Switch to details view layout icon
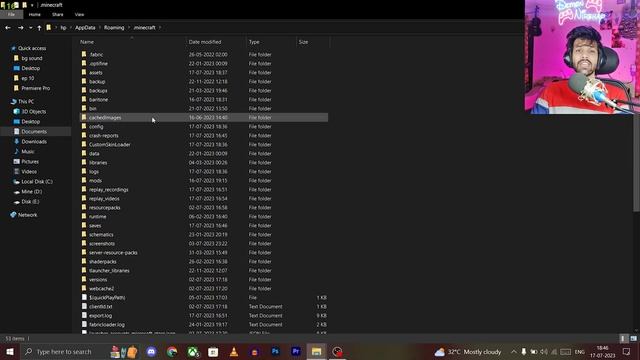This screenshot has height=360, width=640. coord(623,338)
